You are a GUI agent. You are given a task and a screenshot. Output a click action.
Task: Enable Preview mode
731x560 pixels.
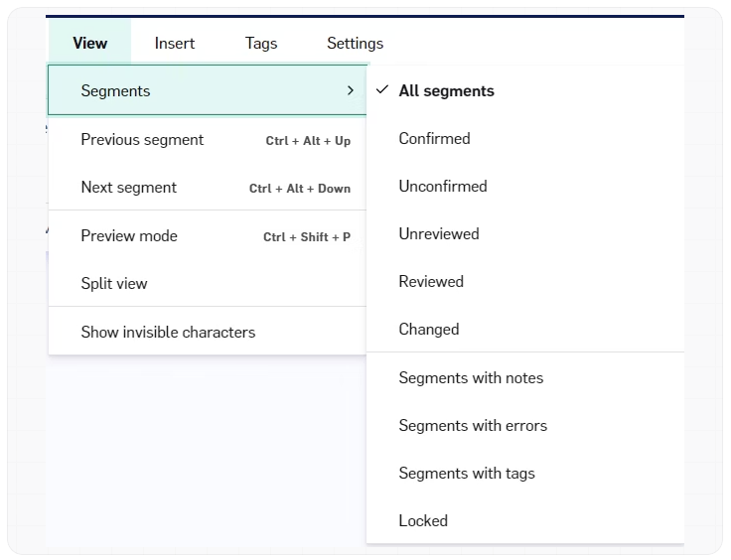(x=129, y=235)
